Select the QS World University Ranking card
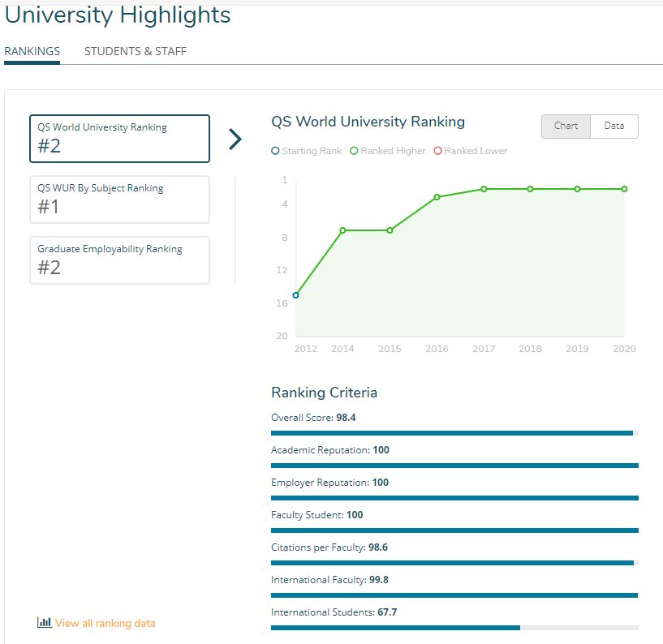 pos(119,139)
